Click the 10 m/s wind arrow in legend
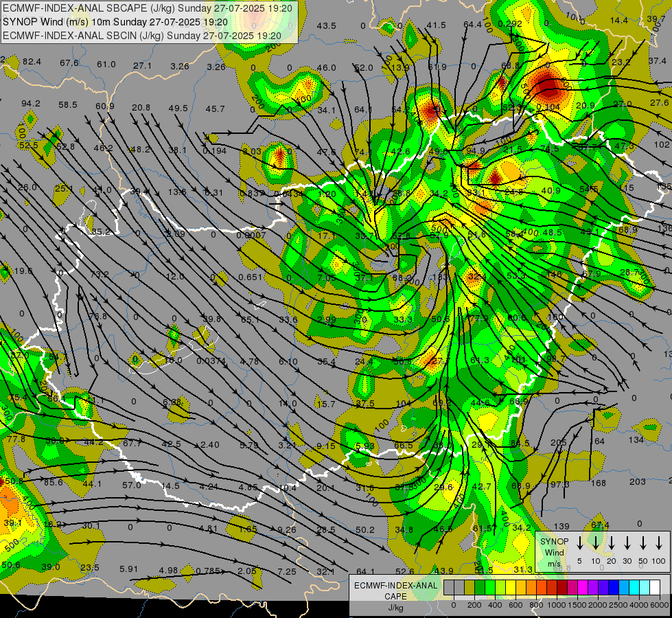 [x=596, y=543]
